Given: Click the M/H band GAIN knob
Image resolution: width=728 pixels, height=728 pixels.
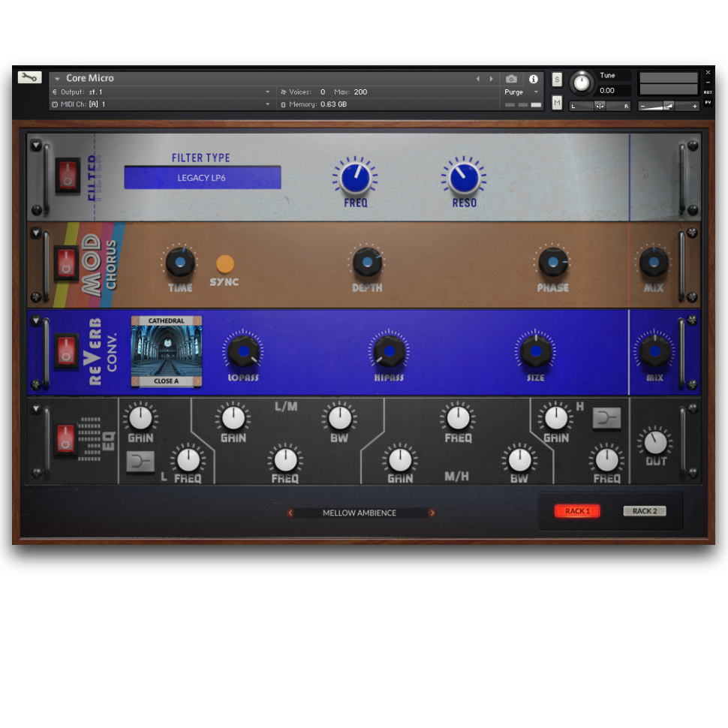Looking at the screenshot, I should [x=400, y=460].
